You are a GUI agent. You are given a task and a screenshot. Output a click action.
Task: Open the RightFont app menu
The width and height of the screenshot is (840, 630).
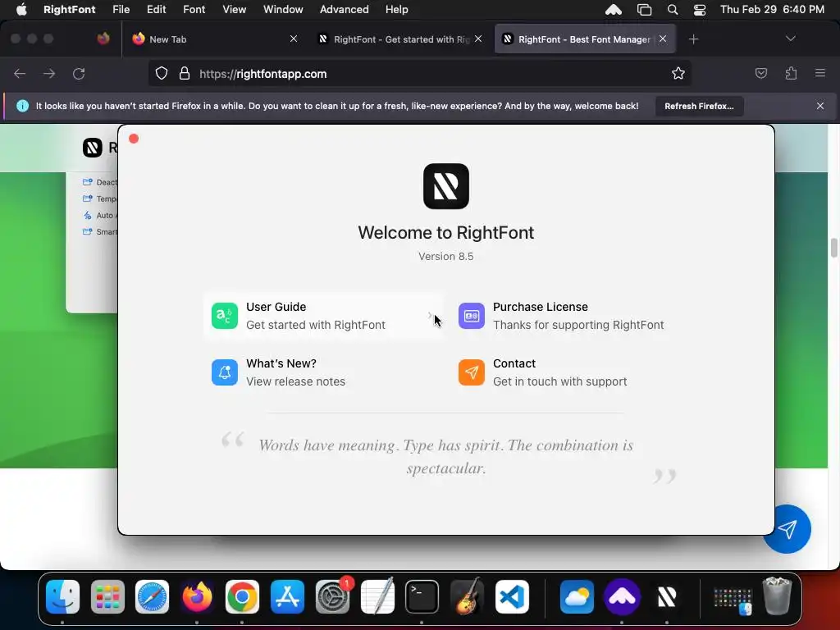click(69, 9)
